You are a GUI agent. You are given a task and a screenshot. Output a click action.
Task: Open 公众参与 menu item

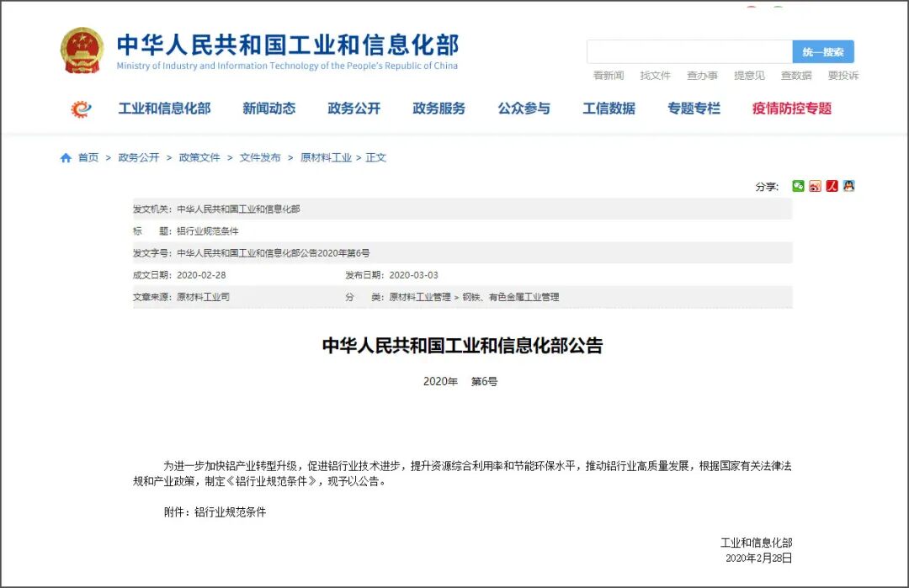point(524,109)
